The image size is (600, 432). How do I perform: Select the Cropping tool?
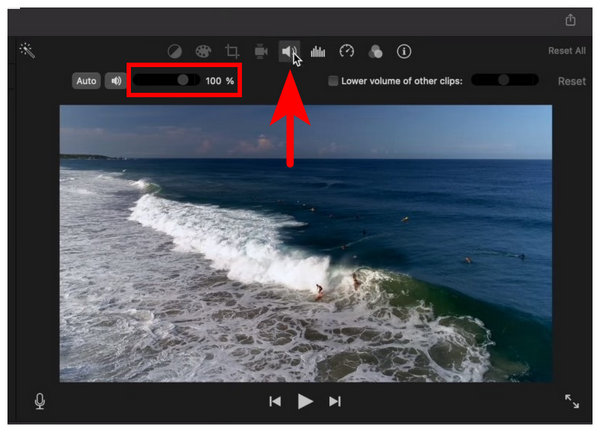pos(232,51)
